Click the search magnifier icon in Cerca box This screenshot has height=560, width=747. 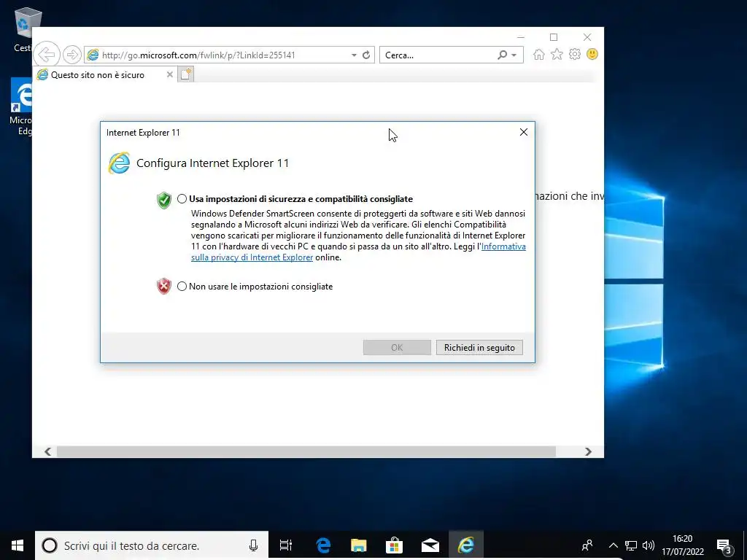pyautogui.click(x=502, y=55)
